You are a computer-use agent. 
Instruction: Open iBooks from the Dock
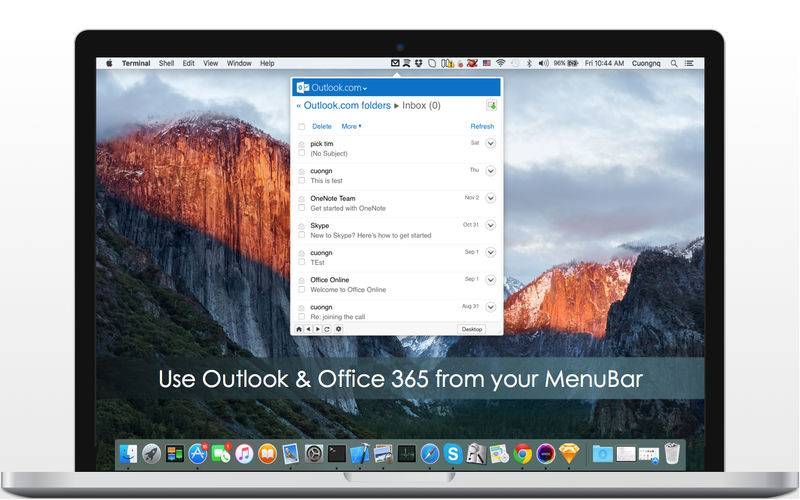click(267, 454)
